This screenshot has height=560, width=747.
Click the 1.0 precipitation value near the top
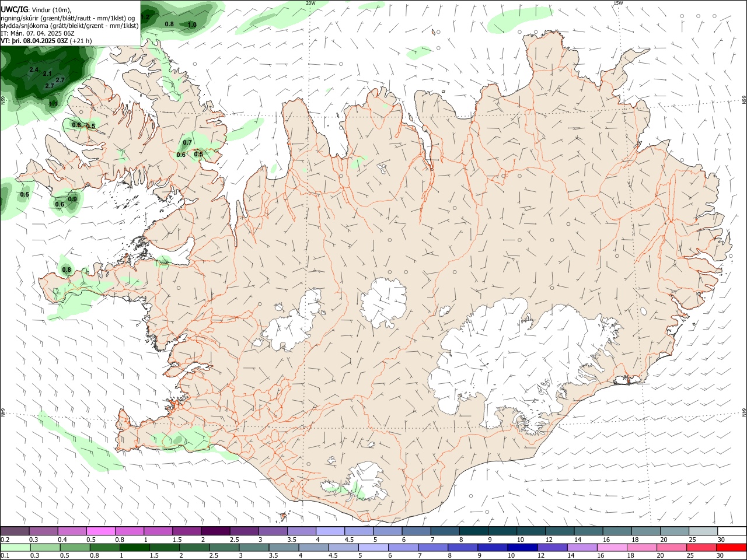tap(192, 25)
